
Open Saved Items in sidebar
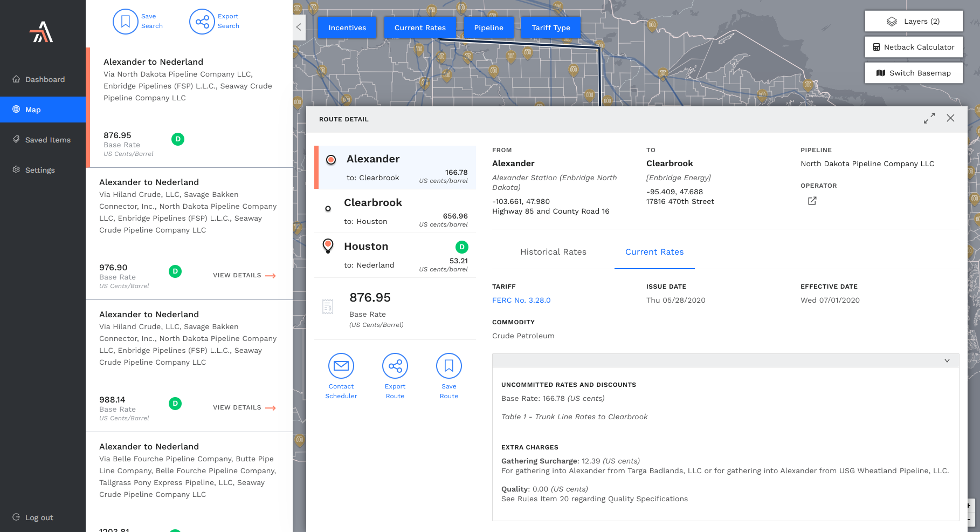[43, 140]
